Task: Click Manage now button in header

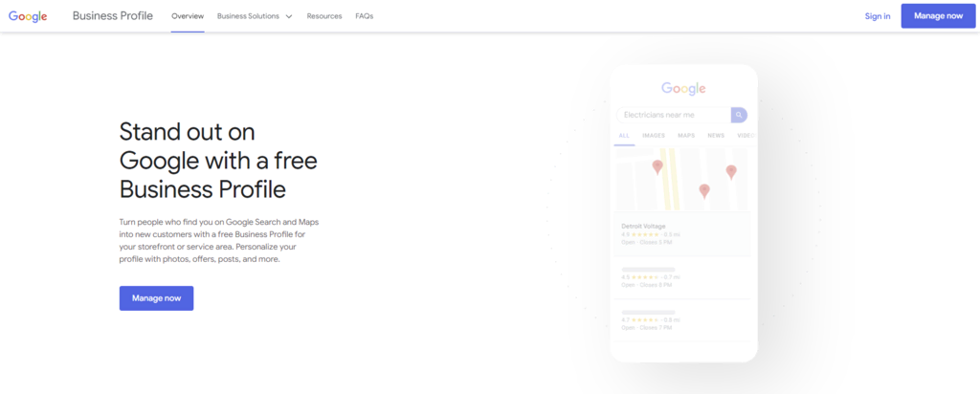Action: pyautogui.click(x=938, y=16)
